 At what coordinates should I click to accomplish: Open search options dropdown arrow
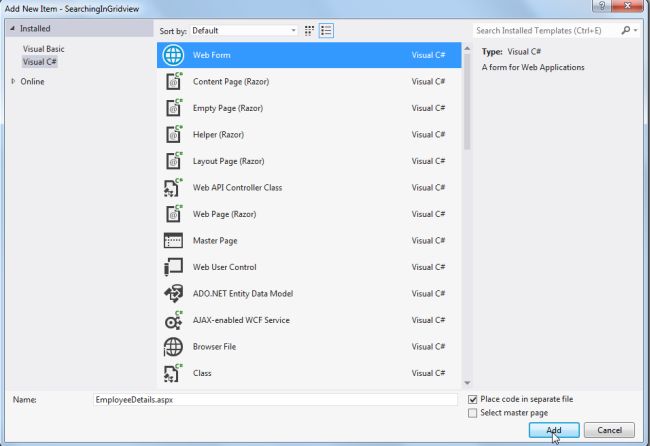click(x=635, y=30)
